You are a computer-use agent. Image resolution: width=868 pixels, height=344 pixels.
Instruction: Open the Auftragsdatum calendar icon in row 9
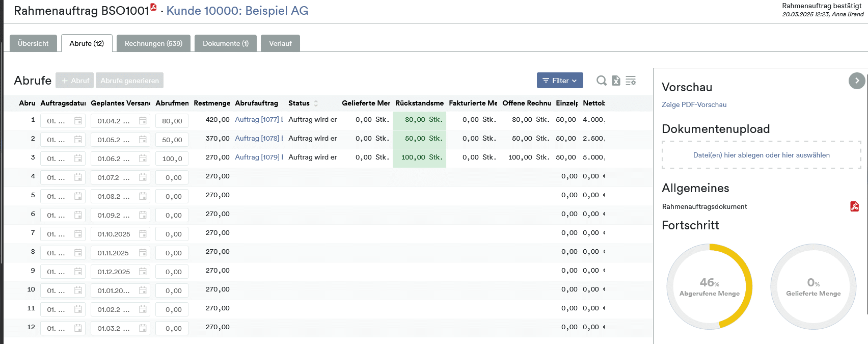tap(78, 272)
